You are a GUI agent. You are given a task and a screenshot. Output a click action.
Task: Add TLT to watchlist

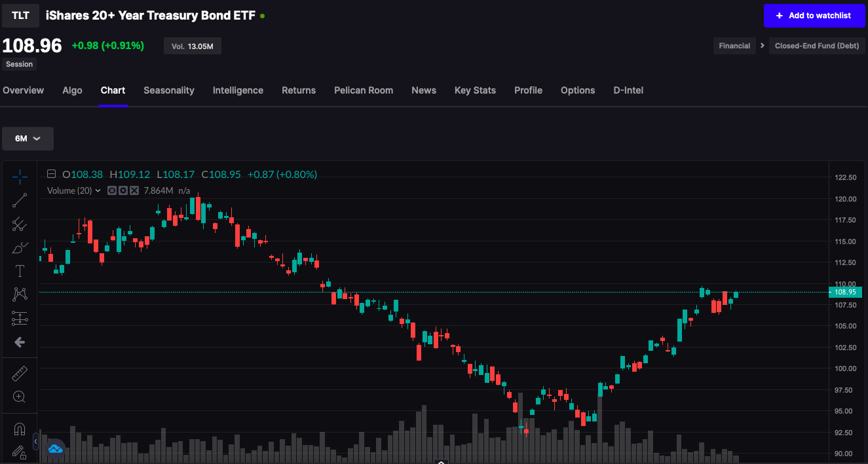[814, 16]
